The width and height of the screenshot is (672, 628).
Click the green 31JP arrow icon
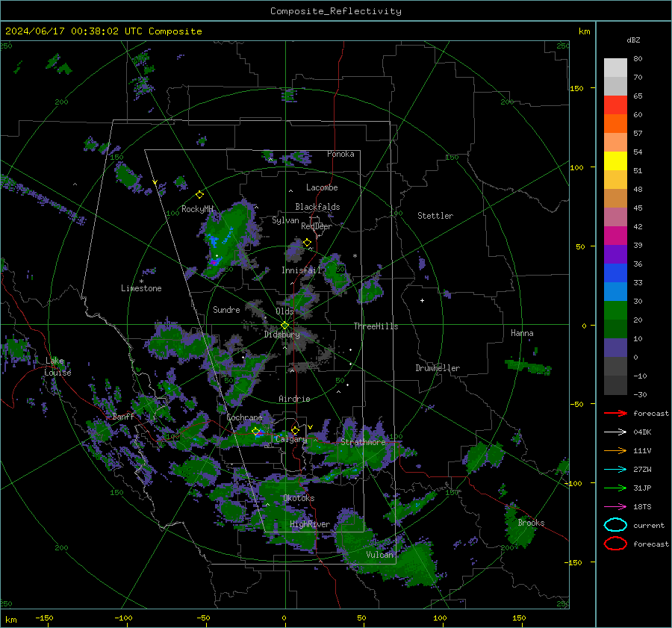pyautogui.click(x=615, y=488)
